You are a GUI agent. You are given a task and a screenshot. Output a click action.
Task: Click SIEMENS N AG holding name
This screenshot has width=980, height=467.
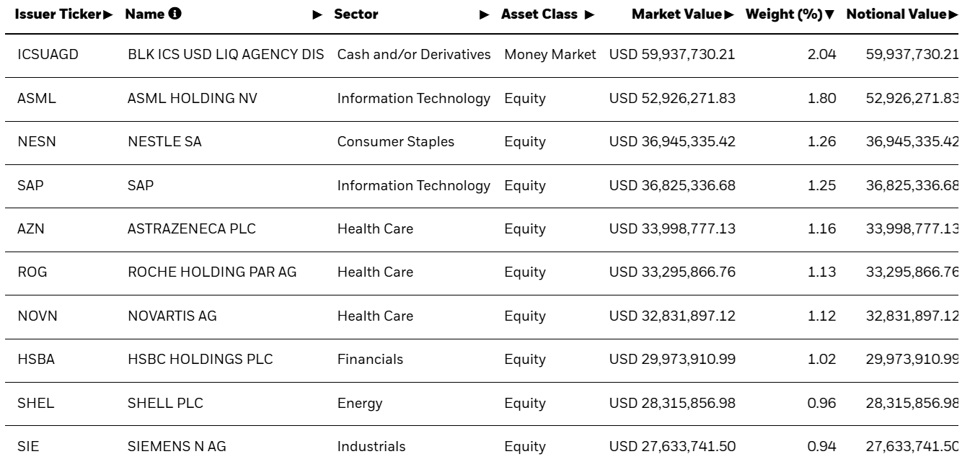[x=176, y=446]
